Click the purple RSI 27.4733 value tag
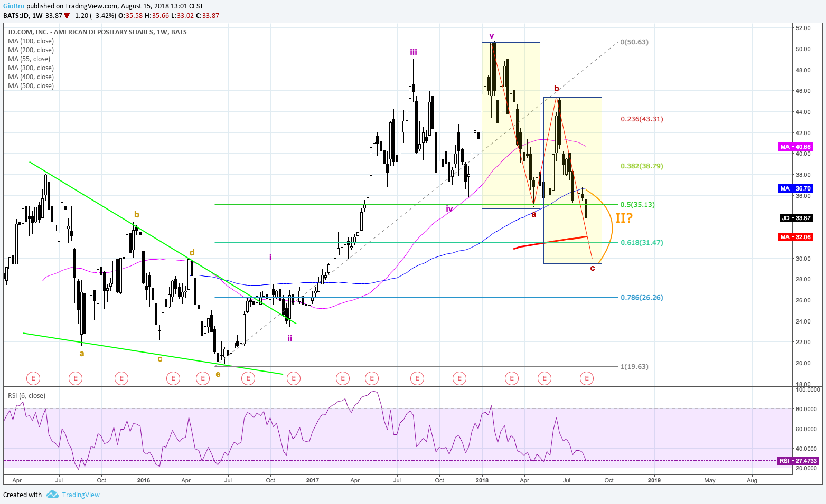Viewport: 826px width, 504px height. (798, 461)
